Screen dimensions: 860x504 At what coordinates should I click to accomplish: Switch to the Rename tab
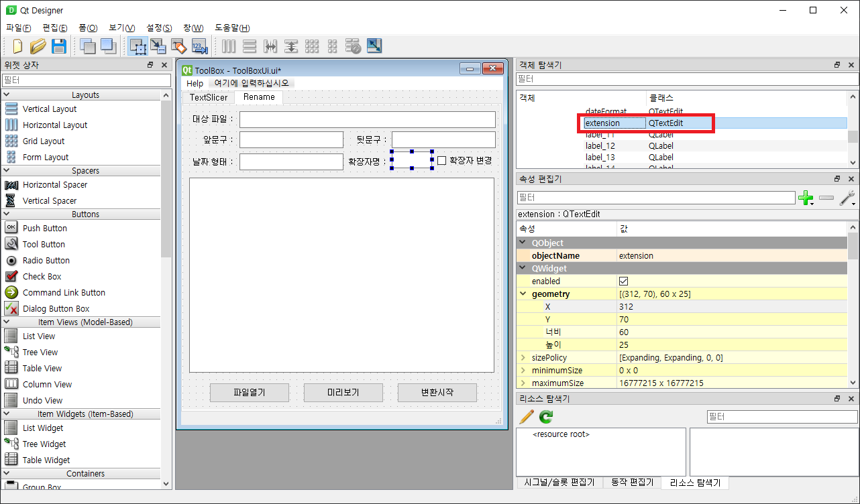tap(258, 97)
